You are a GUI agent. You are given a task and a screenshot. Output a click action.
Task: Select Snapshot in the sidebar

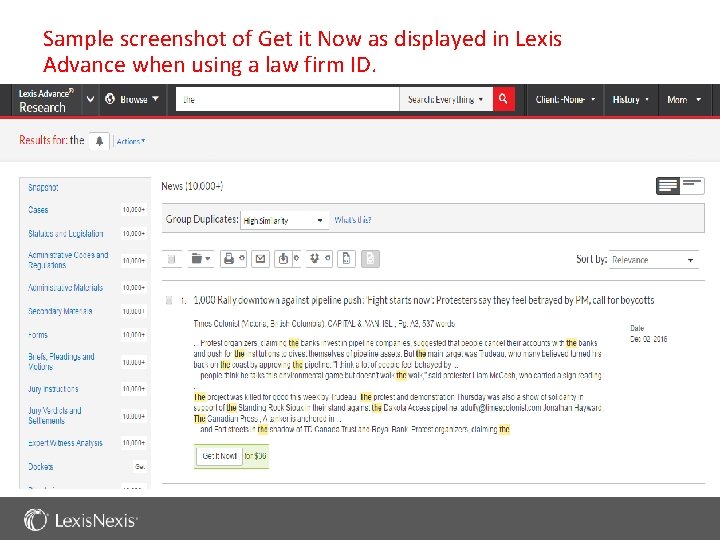(x=43, y=187)
